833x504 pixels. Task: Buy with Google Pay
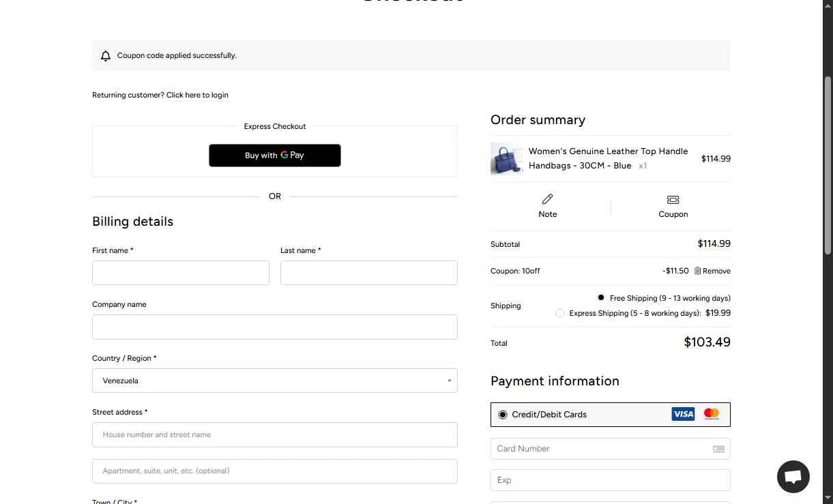pos(275,155)
